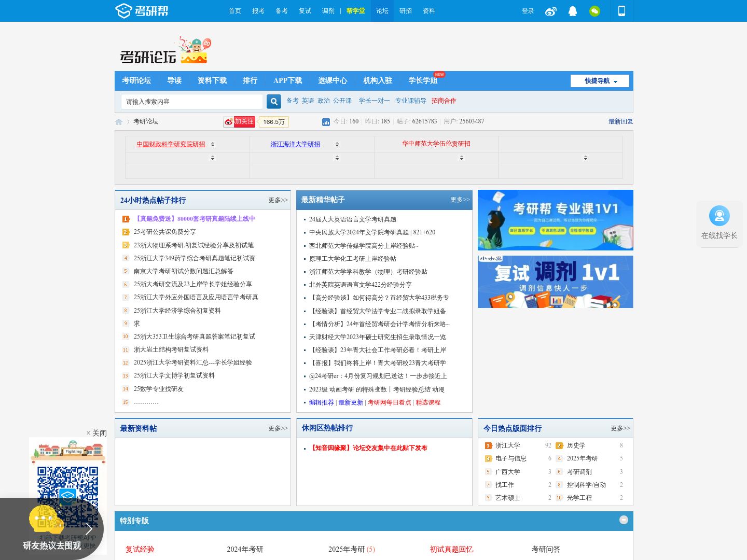This screenshot has height=560, width=747.
Task: Click 更多 in 最新精华帖子
Action: 460,200
